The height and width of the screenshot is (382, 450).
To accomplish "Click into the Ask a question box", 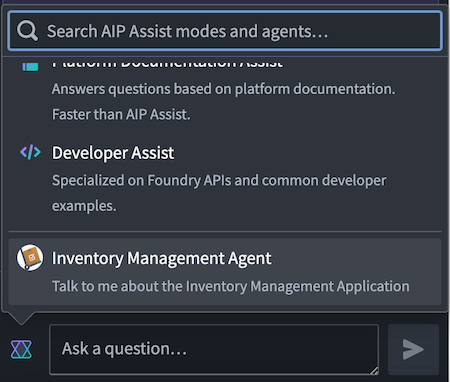I will click(214, 350).
